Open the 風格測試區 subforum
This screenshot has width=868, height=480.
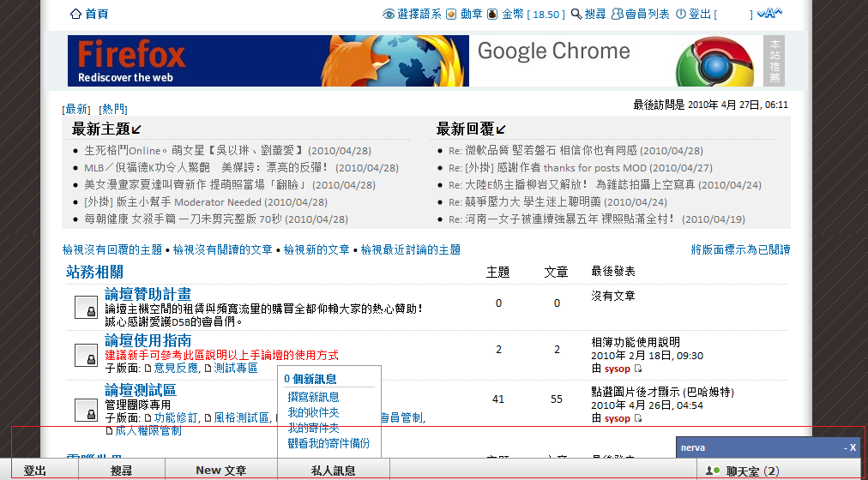pyautogui.click(x=241, y=417)
